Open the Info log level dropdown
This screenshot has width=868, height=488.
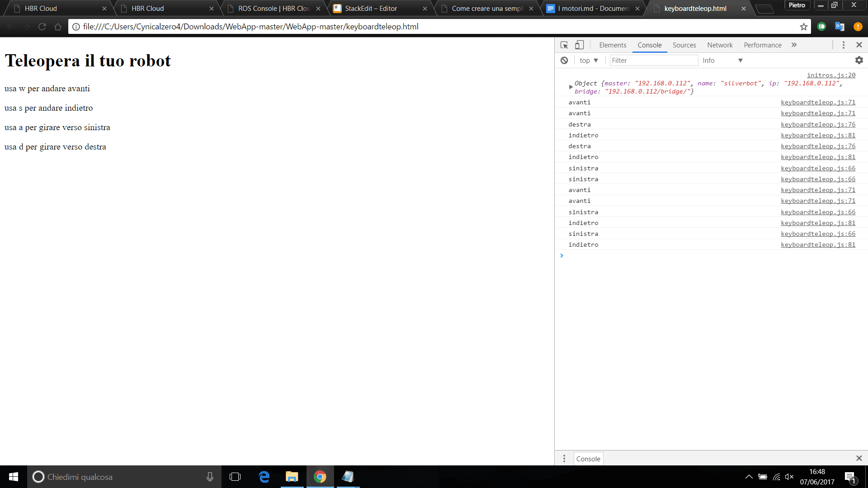point(722,61)
